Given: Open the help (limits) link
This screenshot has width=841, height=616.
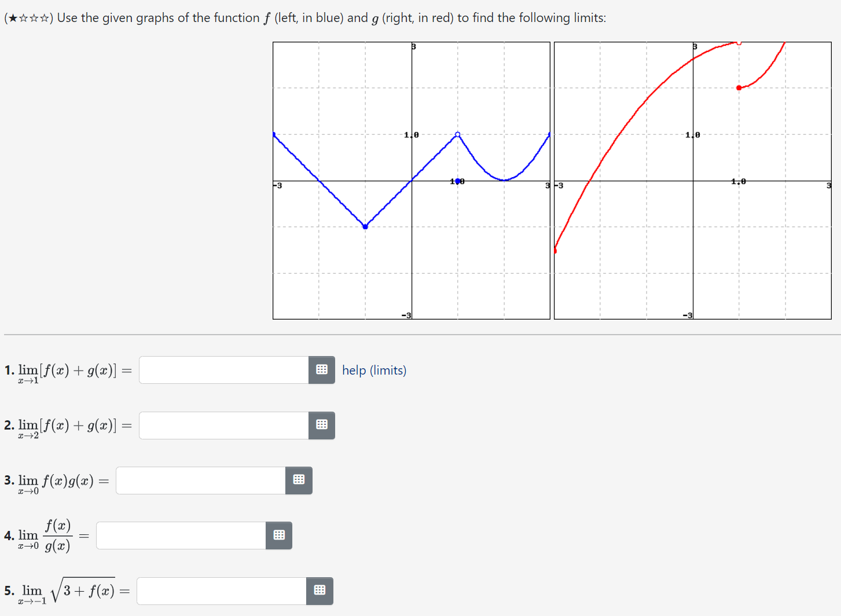Looking at the screenshot, I should click(374, 370).
